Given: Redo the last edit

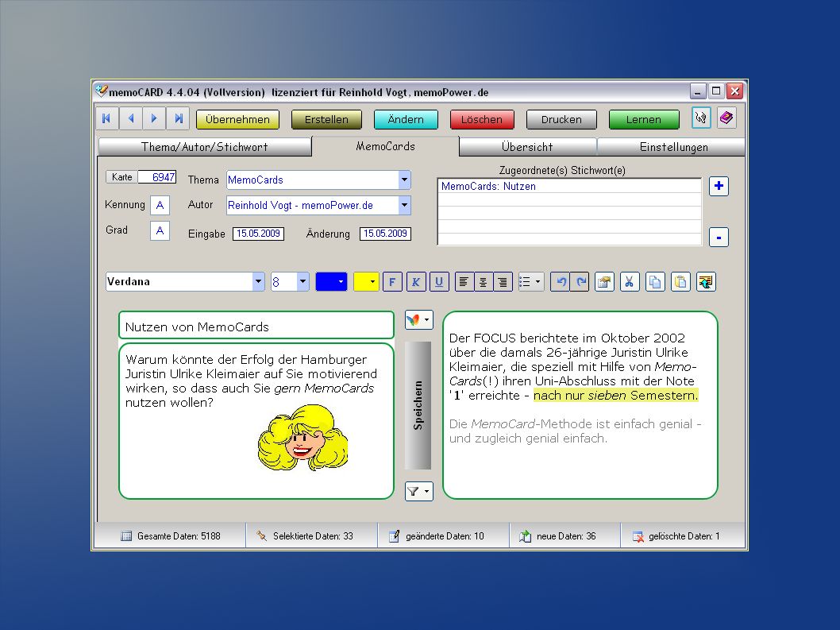Looking at the screenshot, I should (580, 282).
